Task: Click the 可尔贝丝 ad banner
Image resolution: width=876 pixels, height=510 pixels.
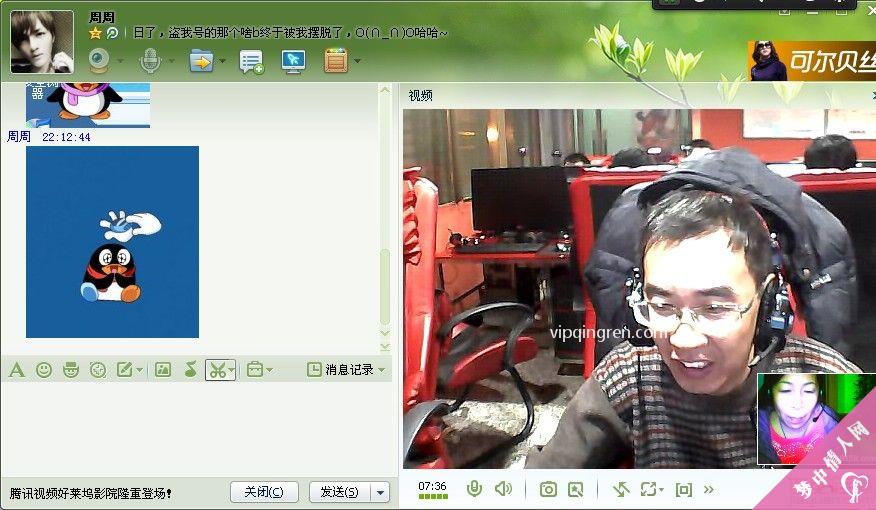Action: coord(812,61)
